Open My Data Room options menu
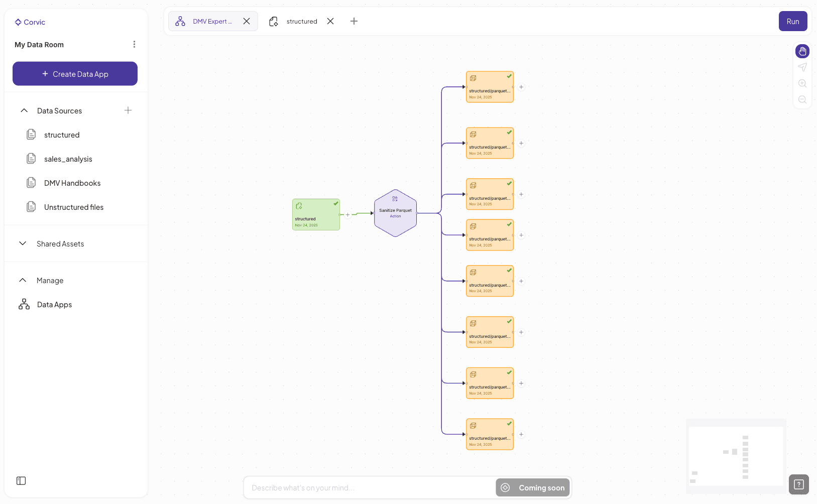The image size is (817, 504). point(134,44)
